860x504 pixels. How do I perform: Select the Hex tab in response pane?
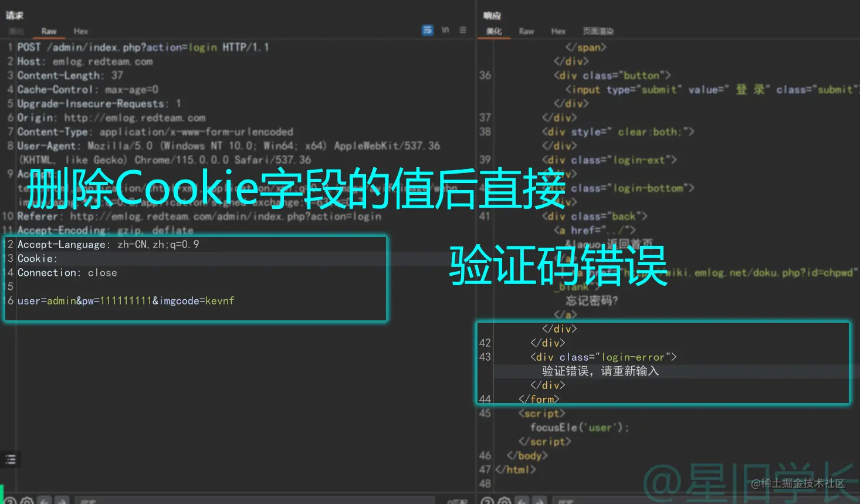558,31
